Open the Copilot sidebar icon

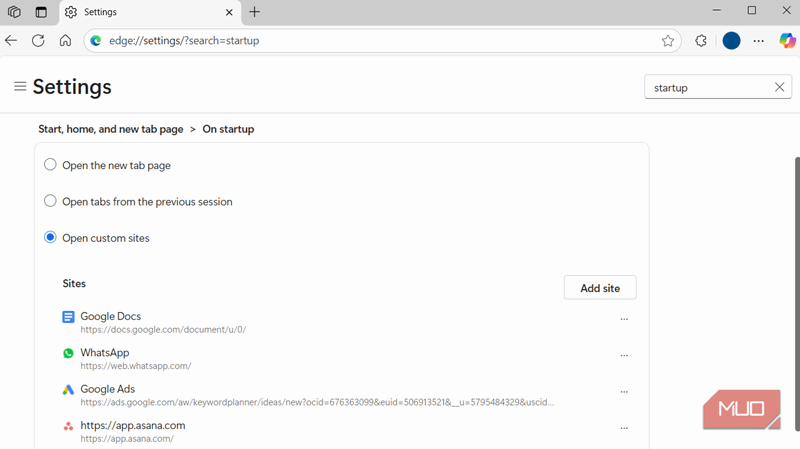click(x=787, y=41)
